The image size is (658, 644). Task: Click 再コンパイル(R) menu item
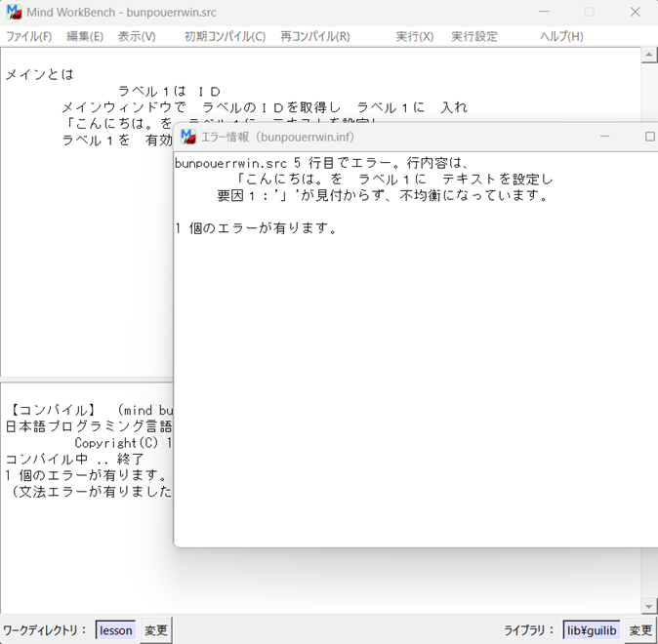[315, 36]
